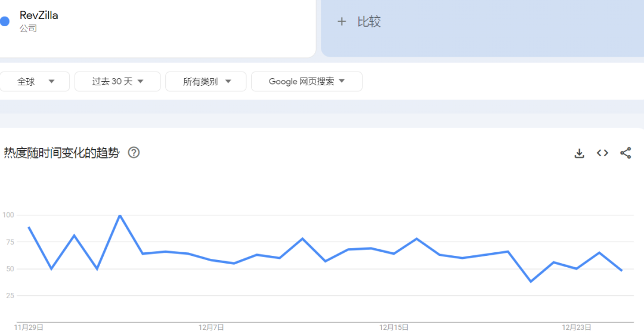
Task: Open the embed code icon
Action: coord(602,153)
